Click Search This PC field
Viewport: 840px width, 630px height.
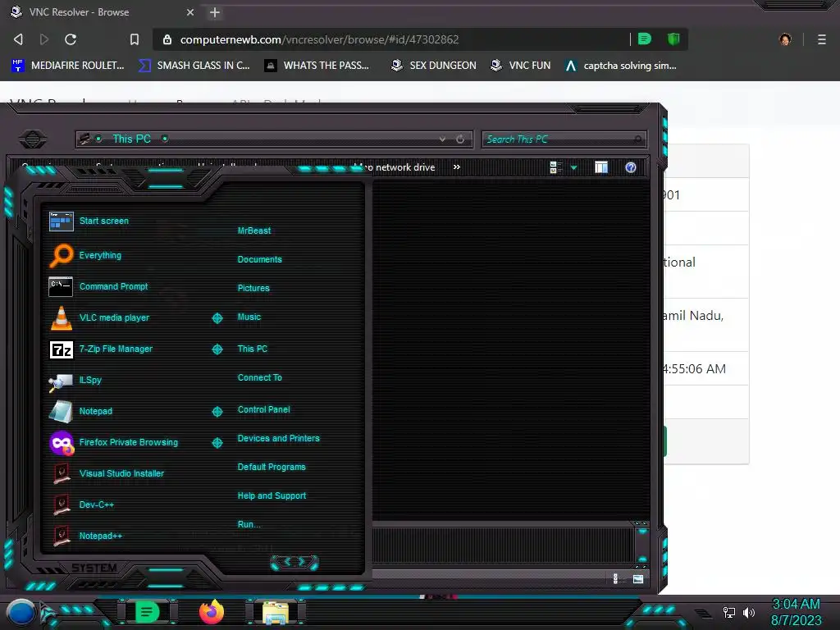tap(564, 139)
